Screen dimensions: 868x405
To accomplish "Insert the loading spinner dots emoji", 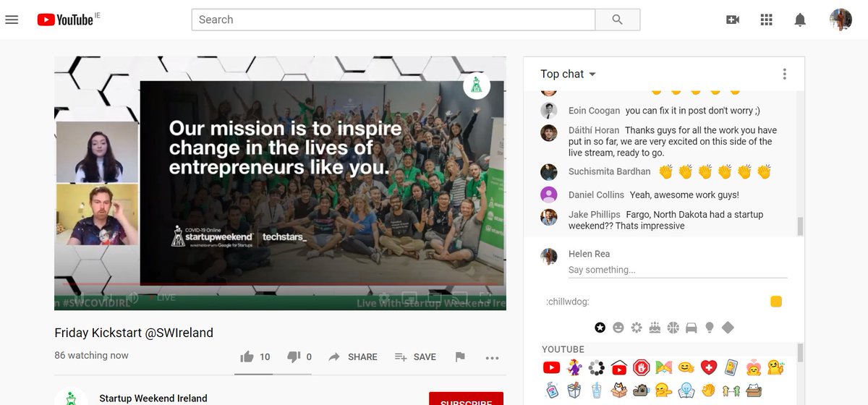I will click(x=597, y=368).
